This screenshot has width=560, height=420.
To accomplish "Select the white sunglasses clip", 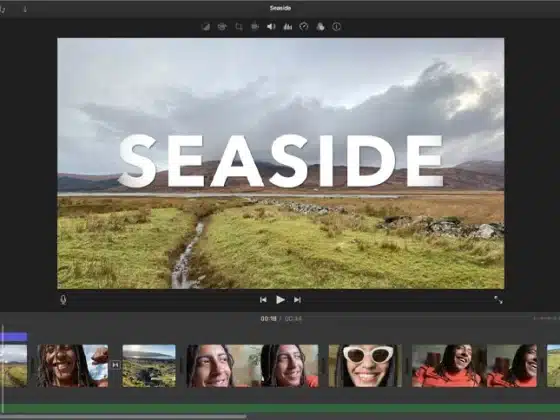I will 365,366.
